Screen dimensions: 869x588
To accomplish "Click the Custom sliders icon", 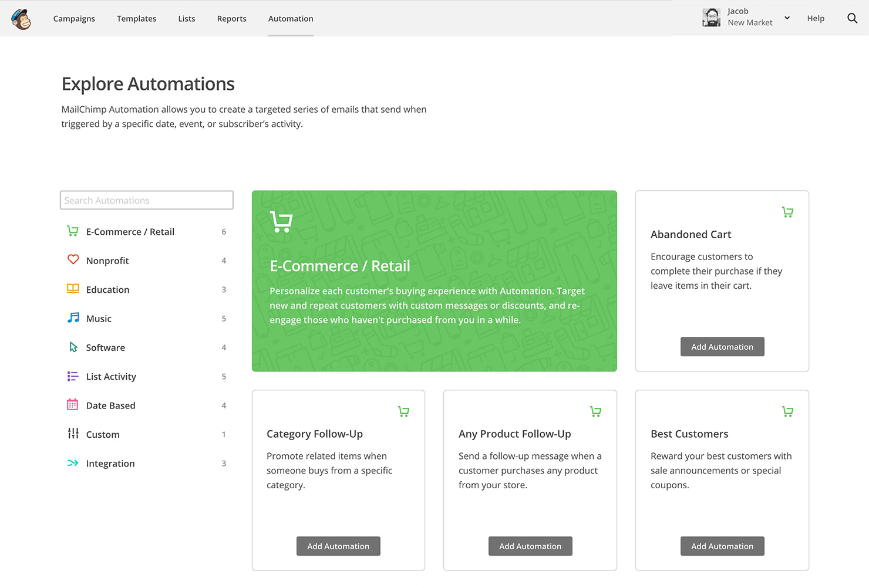I will coord(73,434).
